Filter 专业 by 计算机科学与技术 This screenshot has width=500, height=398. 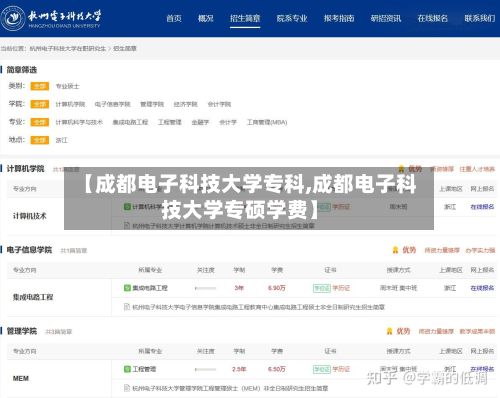tap(79, 122)
